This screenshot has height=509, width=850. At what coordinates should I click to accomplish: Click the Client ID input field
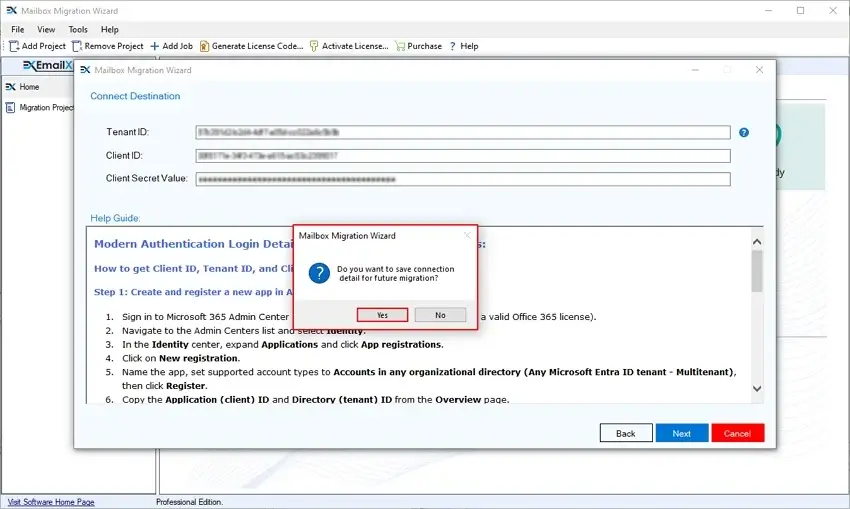point(462,156)
